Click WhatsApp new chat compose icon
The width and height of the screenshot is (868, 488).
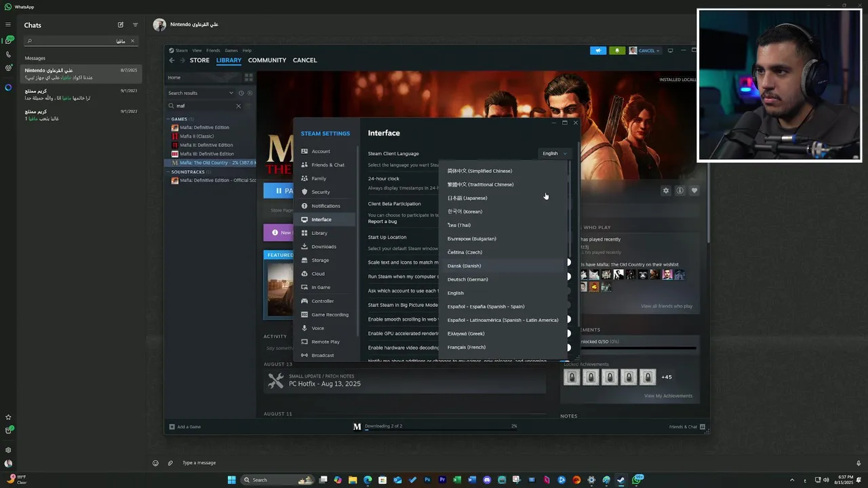[x=121, y=25]
